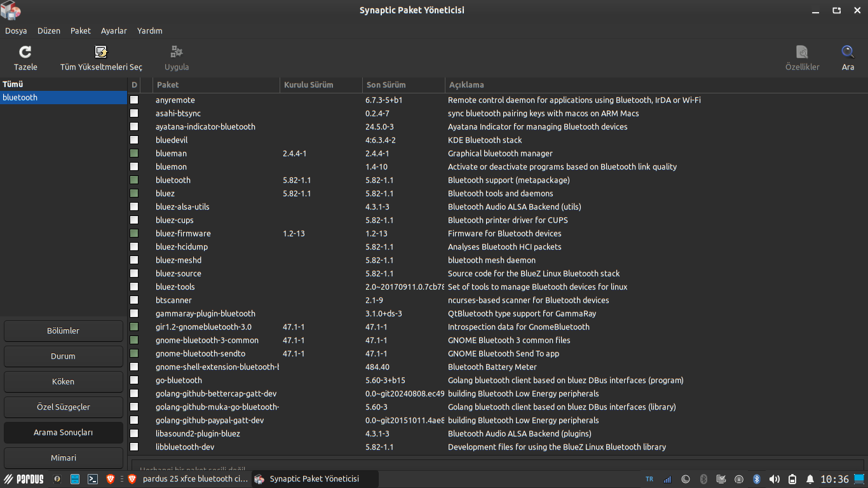Click the blue Bluetooth tray icon
The width and height of the screenshot is (868, 488).
[x=756, y=479]
